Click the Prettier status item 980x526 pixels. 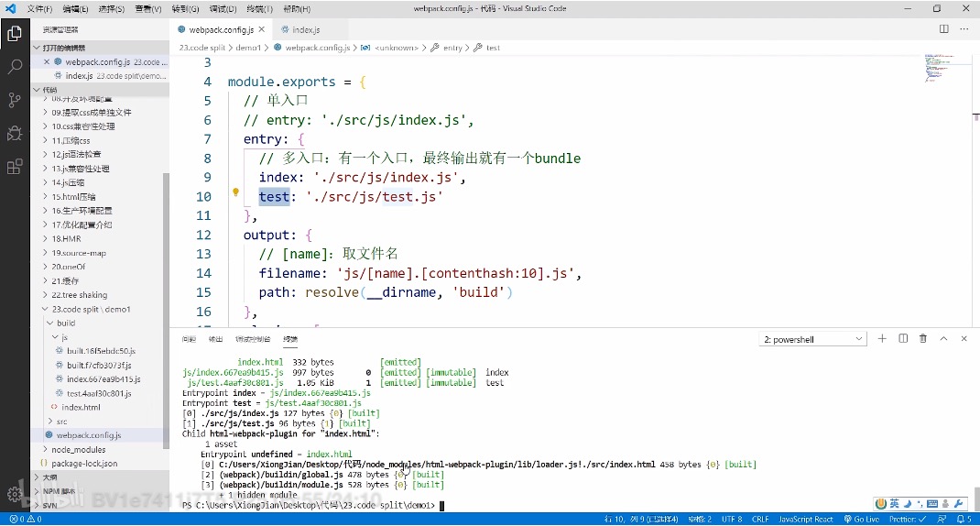(908, 519)
